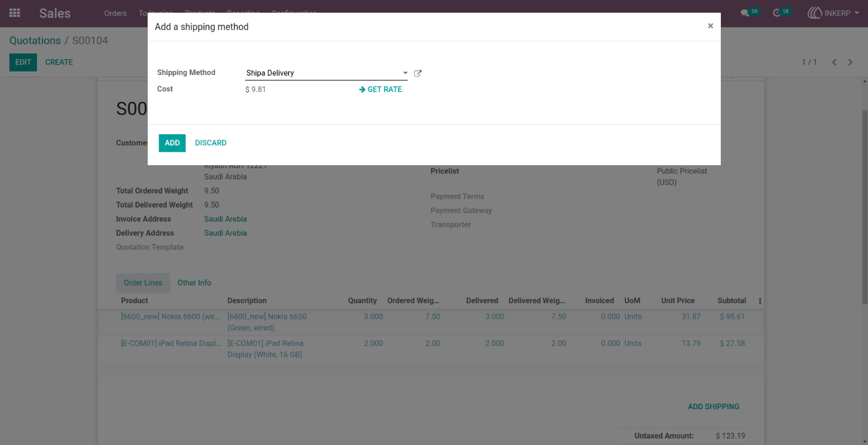Open column options kebab in order lines
The image size is (868, 445).
click(x=760, y=301)
